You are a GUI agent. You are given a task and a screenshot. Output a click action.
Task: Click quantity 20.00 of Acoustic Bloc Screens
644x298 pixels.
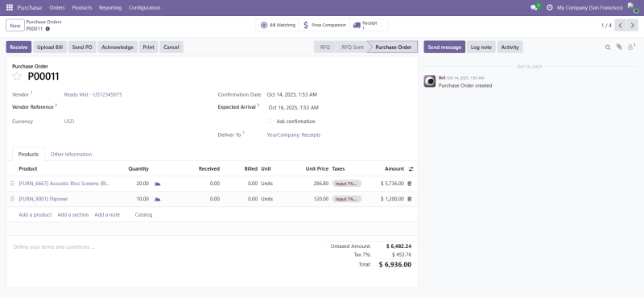(x=142, y=184)
